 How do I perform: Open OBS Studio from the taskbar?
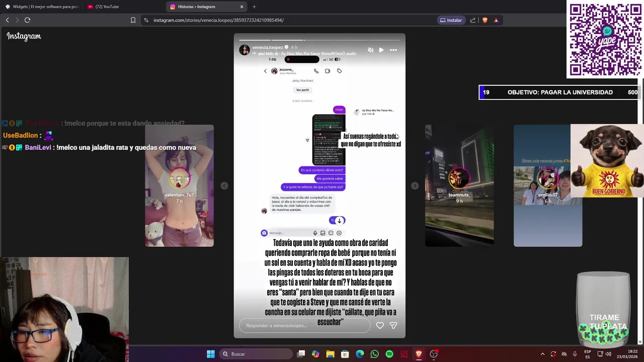434,354
